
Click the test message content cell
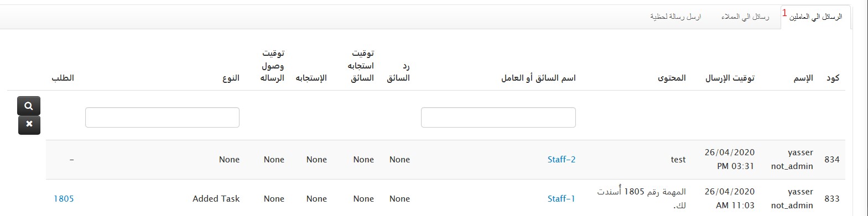coord(678,160)
